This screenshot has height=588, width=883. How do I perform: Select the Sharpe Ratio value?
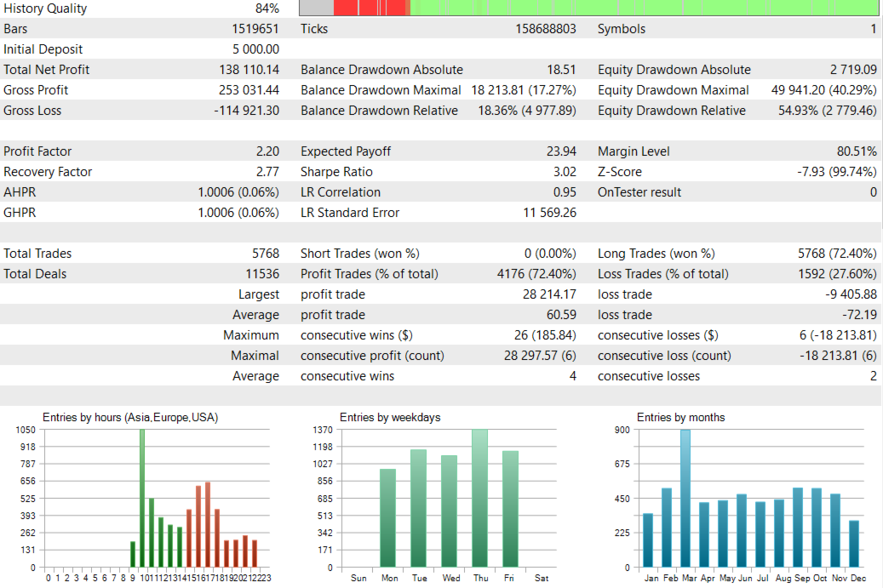coord(565,172)
